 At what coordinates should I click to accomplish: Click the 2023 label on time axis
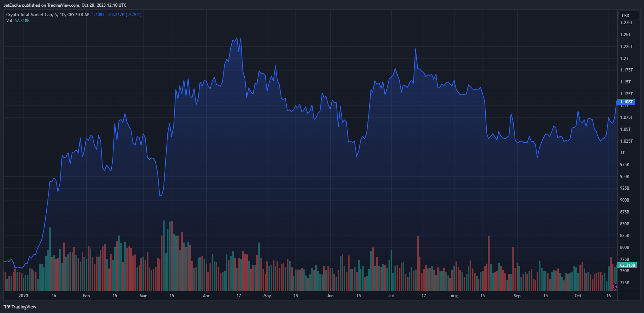click(x=23, y=296)
